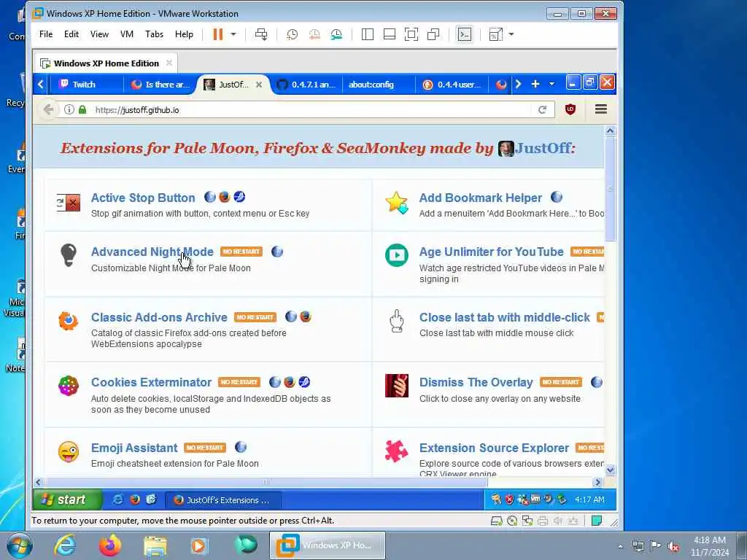The image size is (747, 560).
Task: Open VMware's Help menu
Action: [184, 34]
